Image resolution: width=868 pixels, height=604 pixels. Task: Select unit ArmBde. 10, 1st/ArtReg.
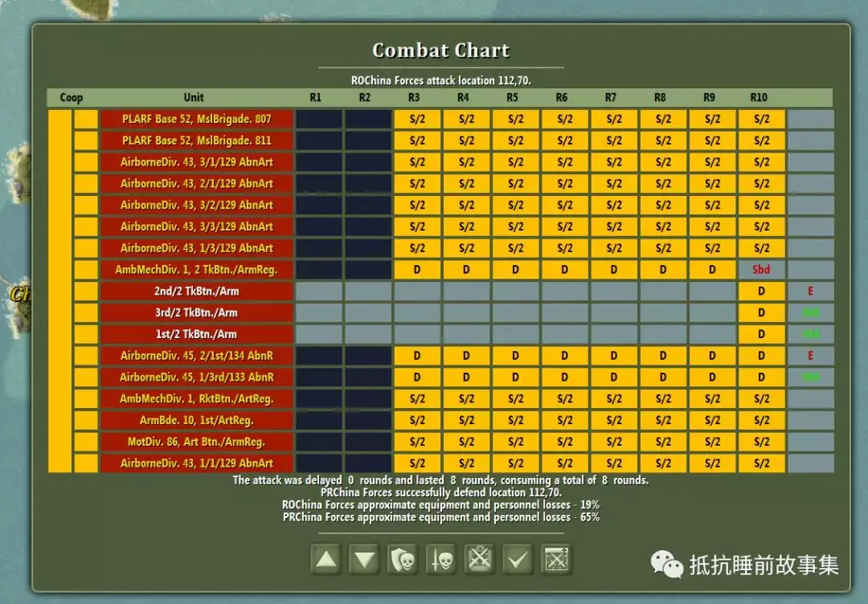point(197,420)
